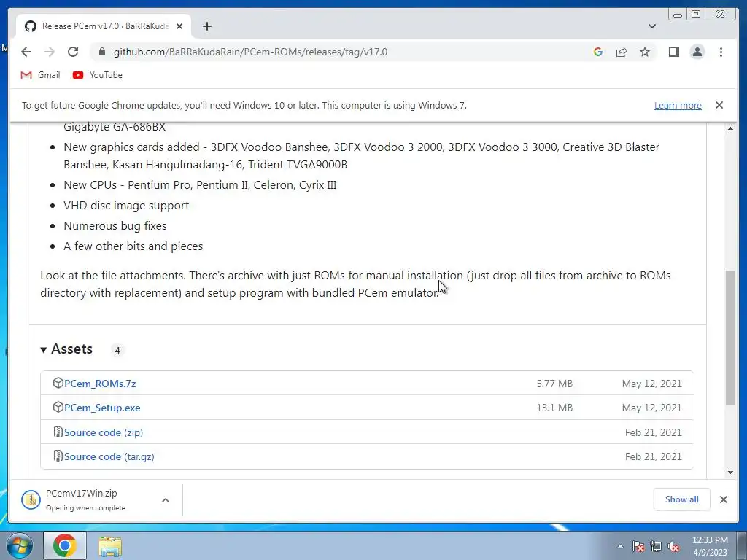Viewport: 747px width, 560px height.
Task: Click the Learn more link
Action: (x=678, y=105)
